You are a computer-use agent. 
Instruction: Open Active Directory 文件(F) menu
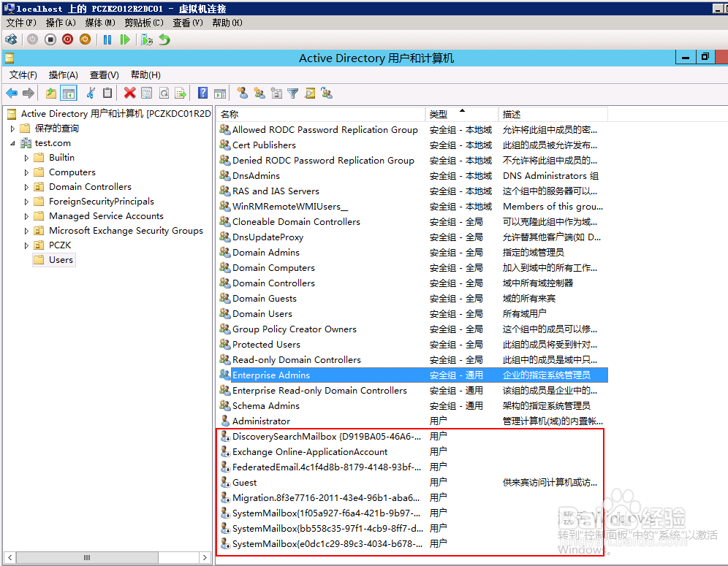[23, 74]
